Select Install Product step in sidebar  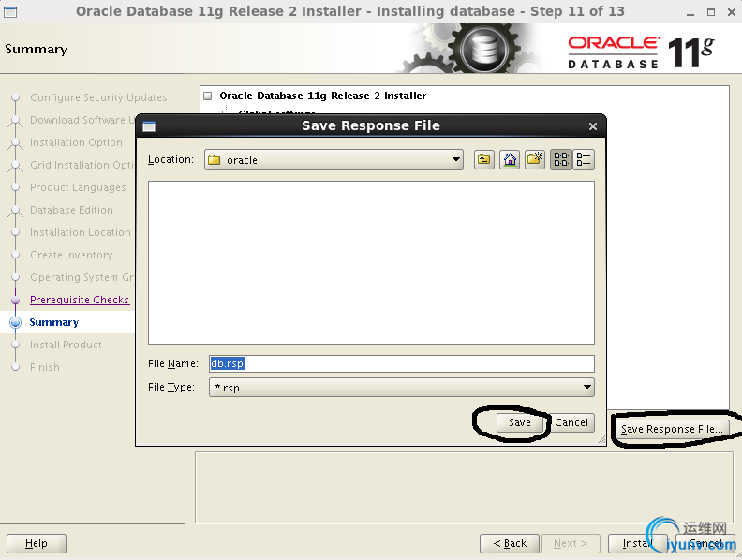tap(66, 345)
